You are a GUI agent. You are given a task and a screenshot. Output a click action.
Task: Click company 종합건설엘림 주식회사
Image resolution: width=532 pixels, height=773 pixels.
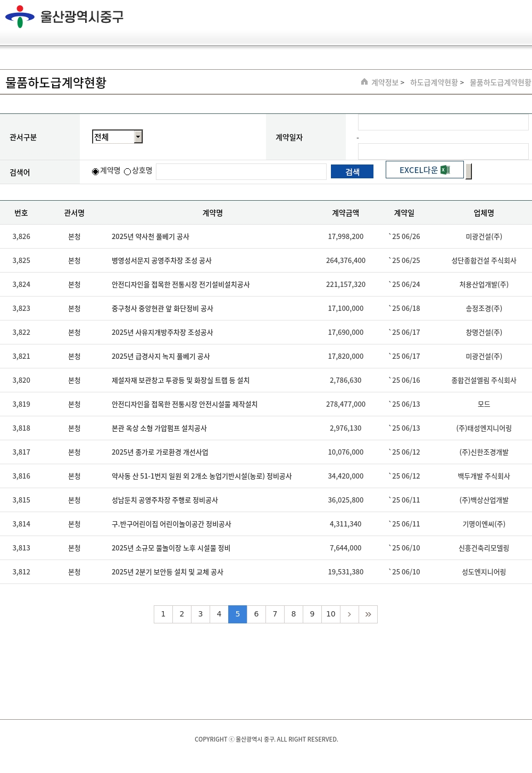tap(484, 381)
